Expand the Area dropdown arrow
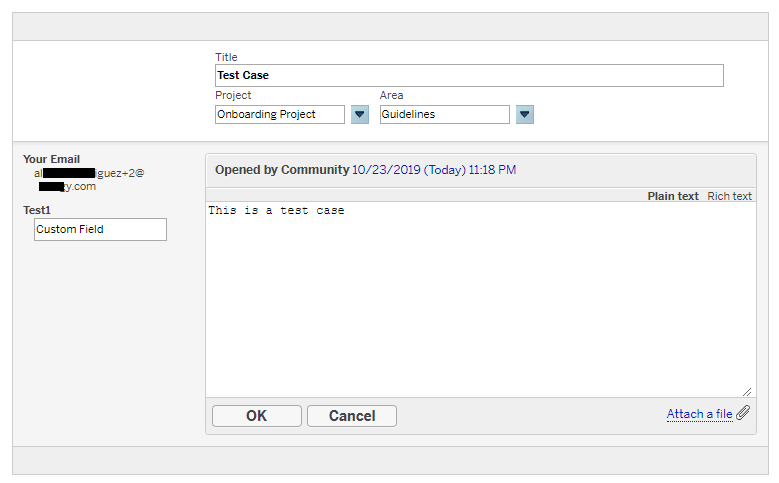The width and height of the screenshot is (779, 483). [x=525, y=115]
